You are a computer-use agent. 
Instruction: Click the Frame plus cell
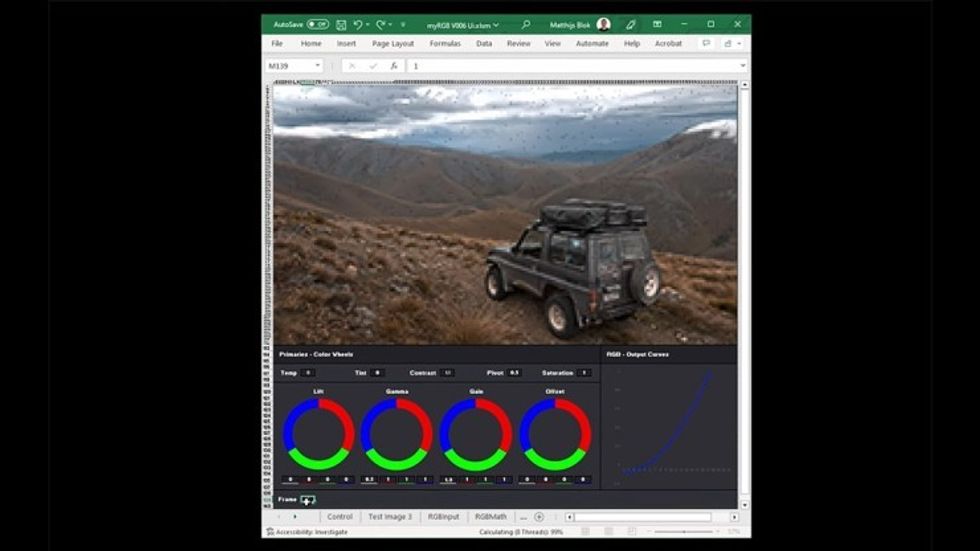point(308,500)
